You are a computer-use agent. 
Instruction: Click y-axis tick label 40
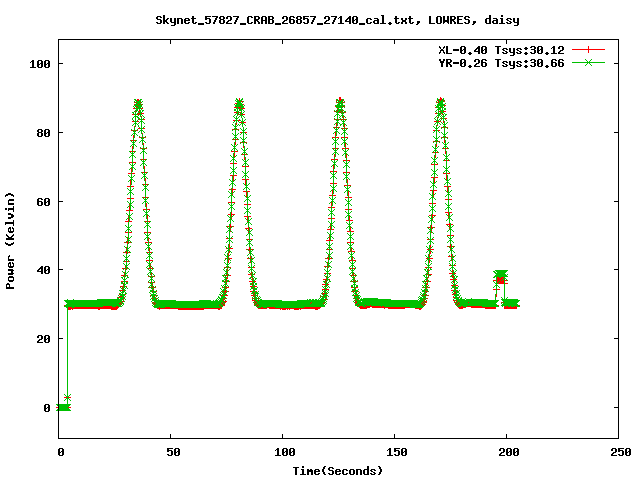(x=43, y=270)
